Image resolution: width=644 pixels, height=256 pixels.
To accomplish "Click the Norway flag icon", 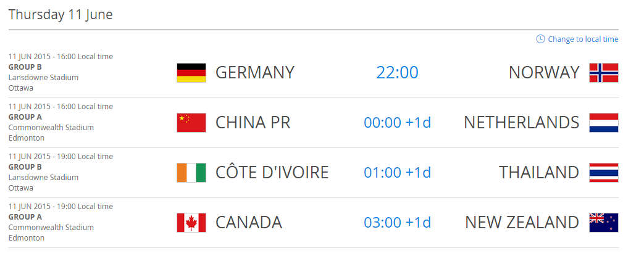I will [x=604, y=73].
